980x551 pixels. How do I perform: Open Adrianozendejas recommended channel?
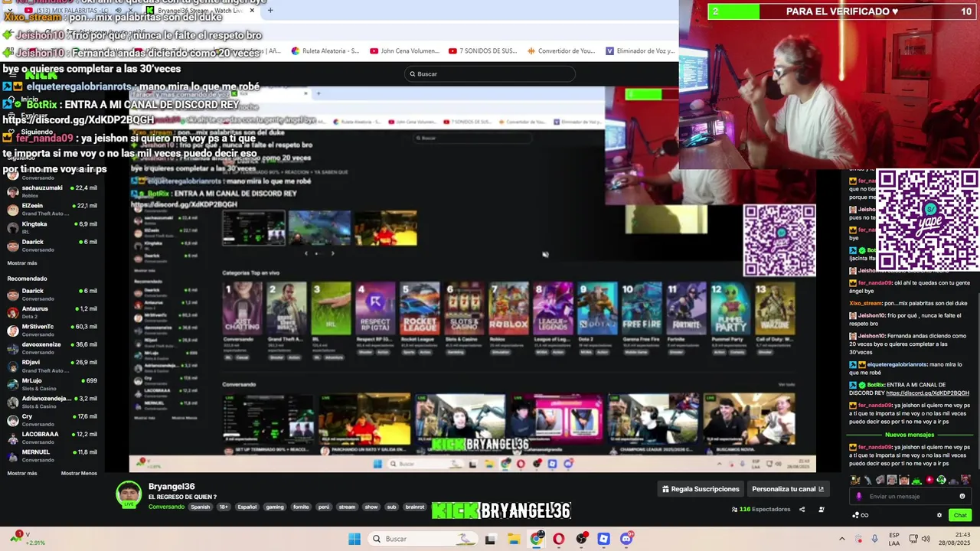pyautogui.click(x=54, y=402)
